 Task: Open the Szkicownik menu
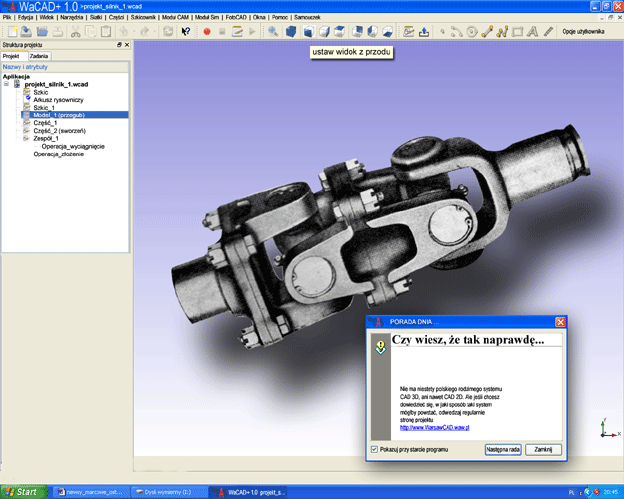(143, 17)
